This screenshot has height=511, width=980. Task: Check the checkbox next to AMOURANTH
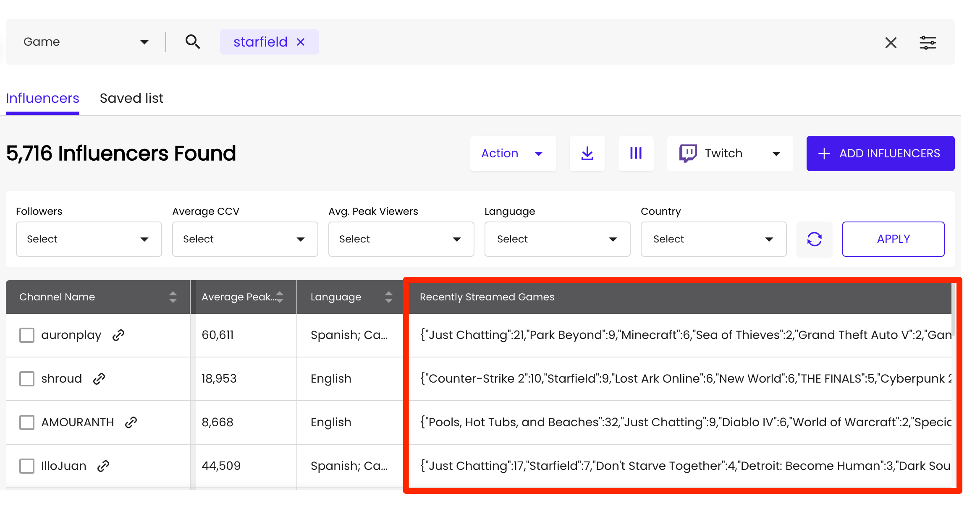[x=26, y=422]
